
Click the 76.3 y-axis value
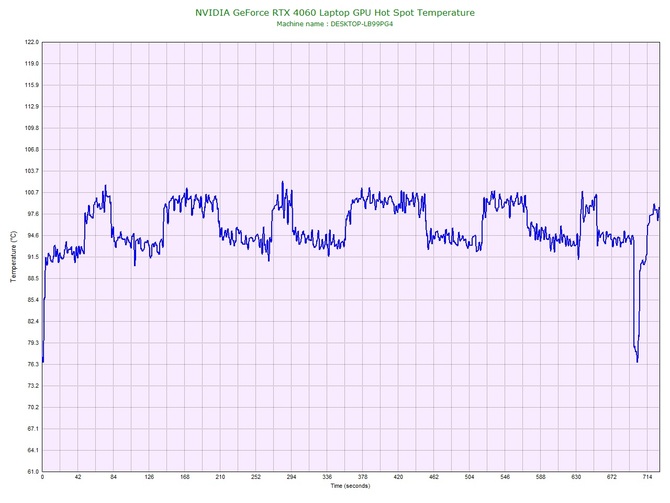coord(32,365)
